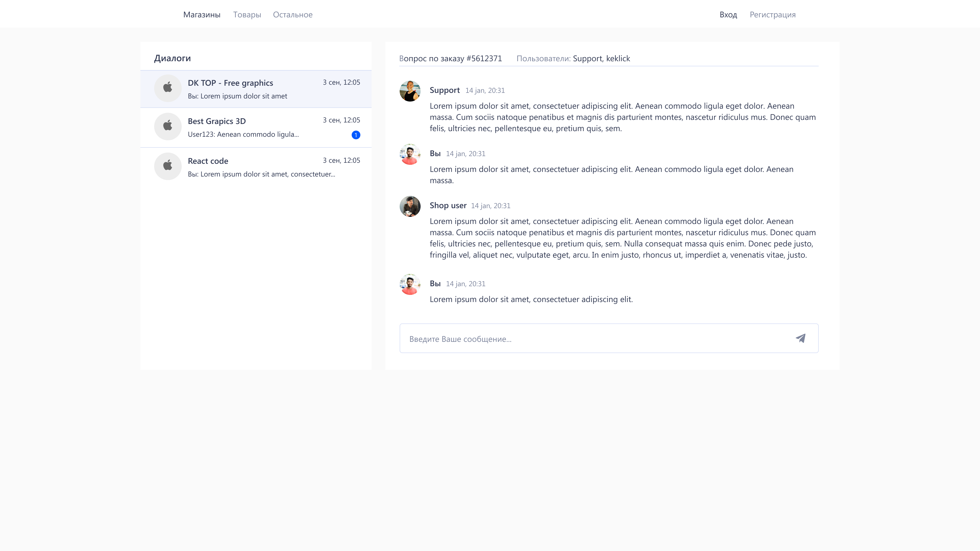Click the Shop user sender name

pyautogui.click(x=448, y=205)
